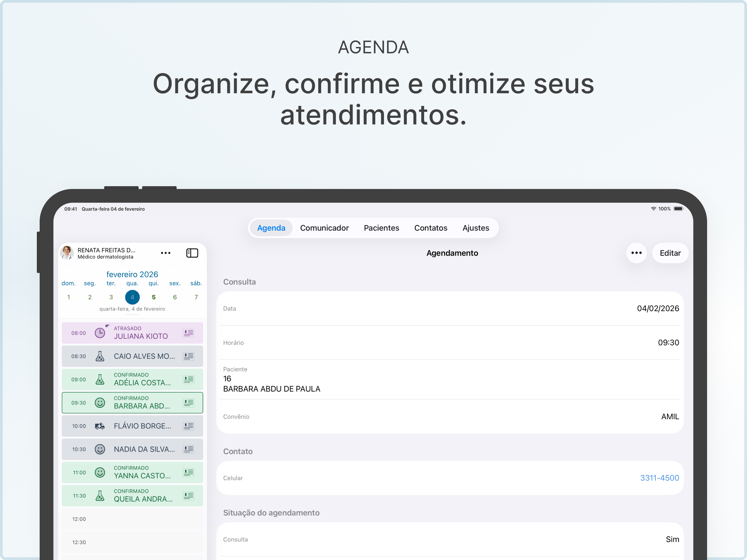Click the flask icon on Queila Andra row

[100, 496]
